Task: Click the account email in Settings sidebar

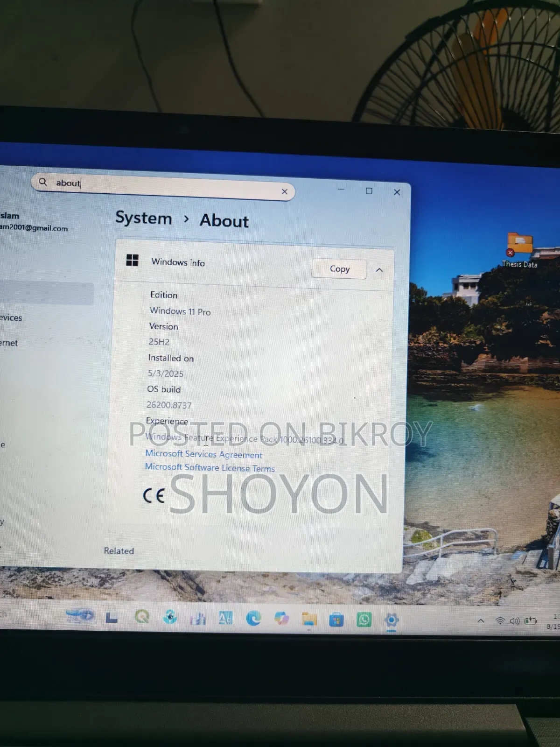Action: pyautogui.click(x=34, y=228)
